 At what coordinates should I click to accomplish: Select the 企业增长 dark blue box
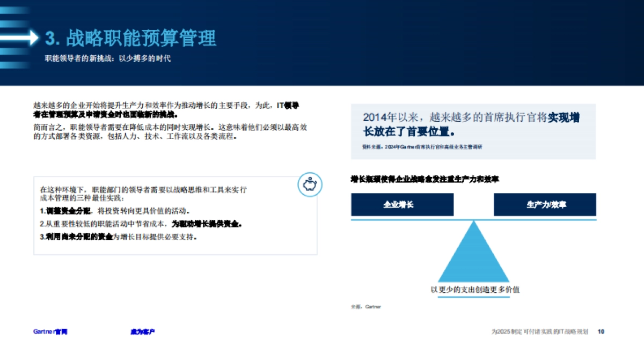(x=402, y=204)
